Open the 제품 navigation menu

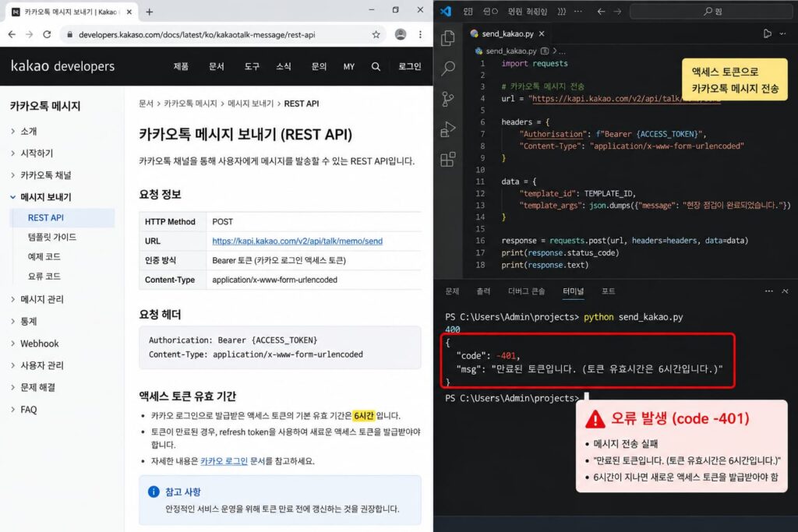(181, 67)
